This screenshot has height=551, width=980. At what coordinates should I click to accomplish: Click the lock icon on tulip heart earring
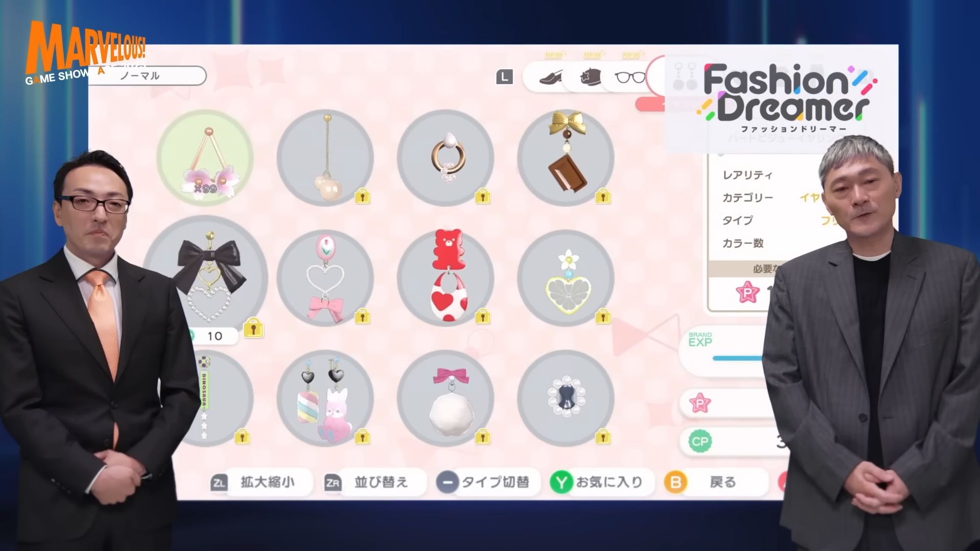coord(362,317)
